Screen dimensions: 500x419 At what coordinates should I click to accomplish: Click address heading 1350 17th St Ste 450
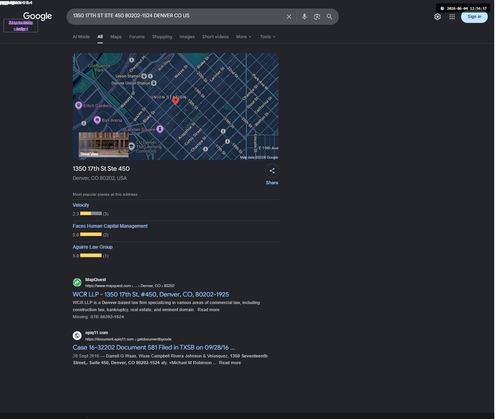click(101, 169)
